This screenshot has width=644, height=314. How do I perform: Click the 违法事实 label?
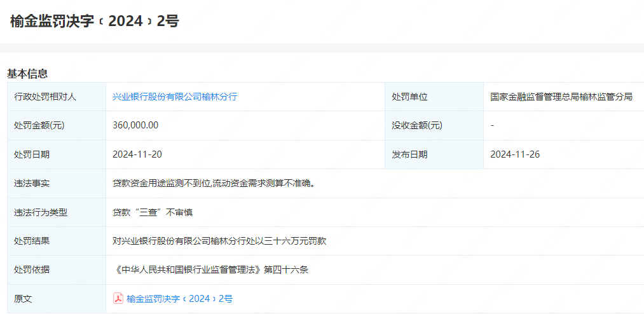(32, 184)
